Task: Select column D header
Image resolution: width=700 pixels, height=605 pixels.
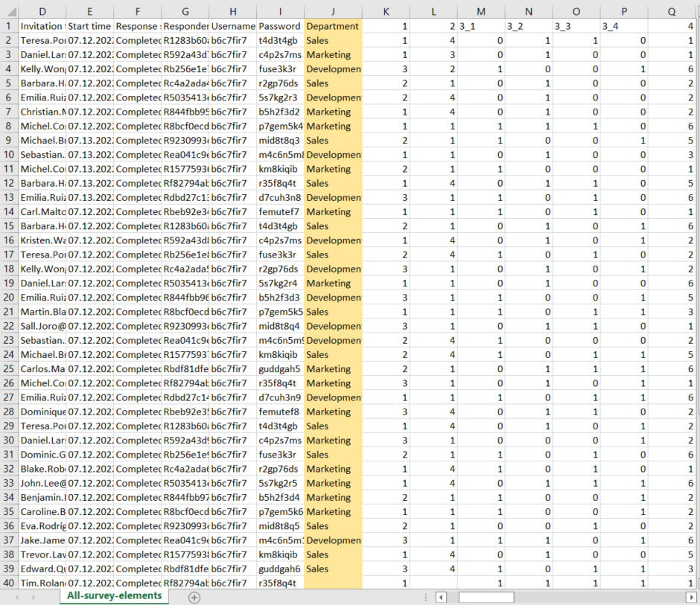Action: tap(42, 10)
